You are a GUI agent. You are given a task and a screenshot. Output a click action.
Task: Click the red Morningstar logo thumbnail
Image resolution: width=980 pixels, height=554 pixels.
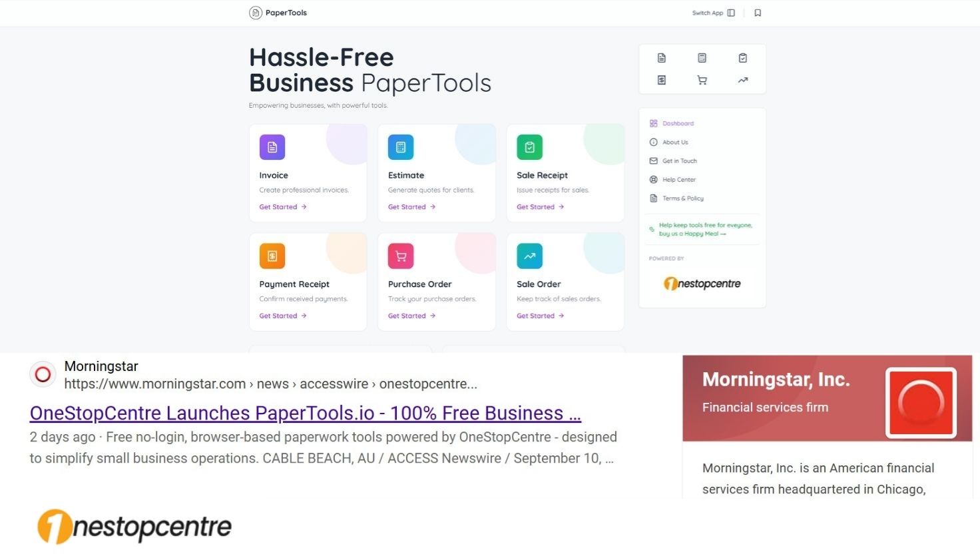click(921, 402)
